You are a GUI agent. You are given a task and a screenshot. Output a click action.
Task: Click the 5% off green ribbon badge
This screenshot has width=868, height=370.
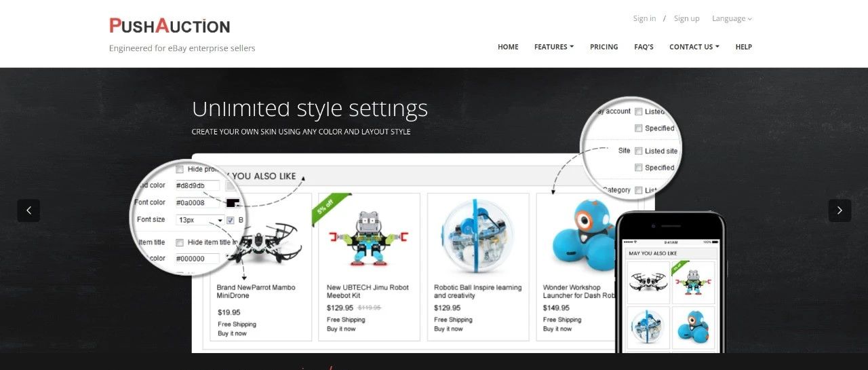330,208
